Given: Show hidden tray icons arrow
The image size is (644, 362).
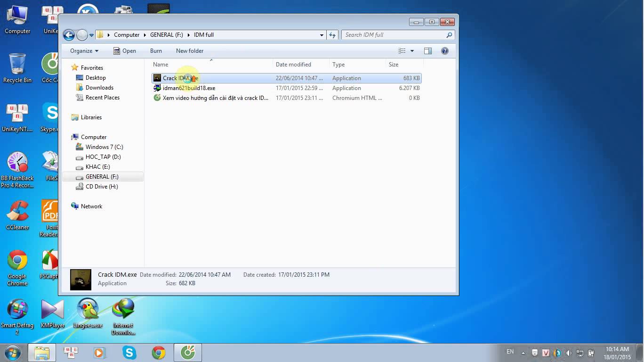Looking at the screenshot, I should click(x=524, y=353).
